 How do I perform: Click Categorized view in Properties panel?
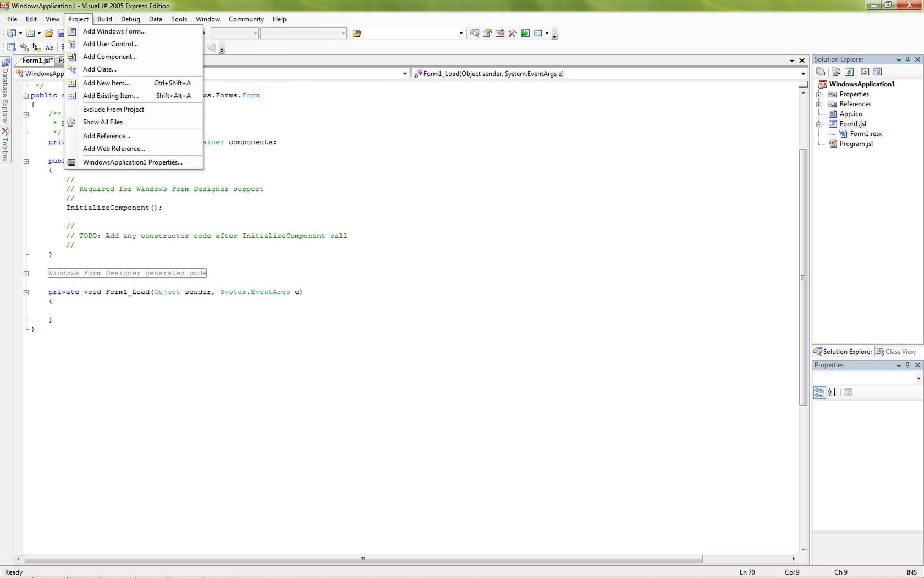coord(820,392)
